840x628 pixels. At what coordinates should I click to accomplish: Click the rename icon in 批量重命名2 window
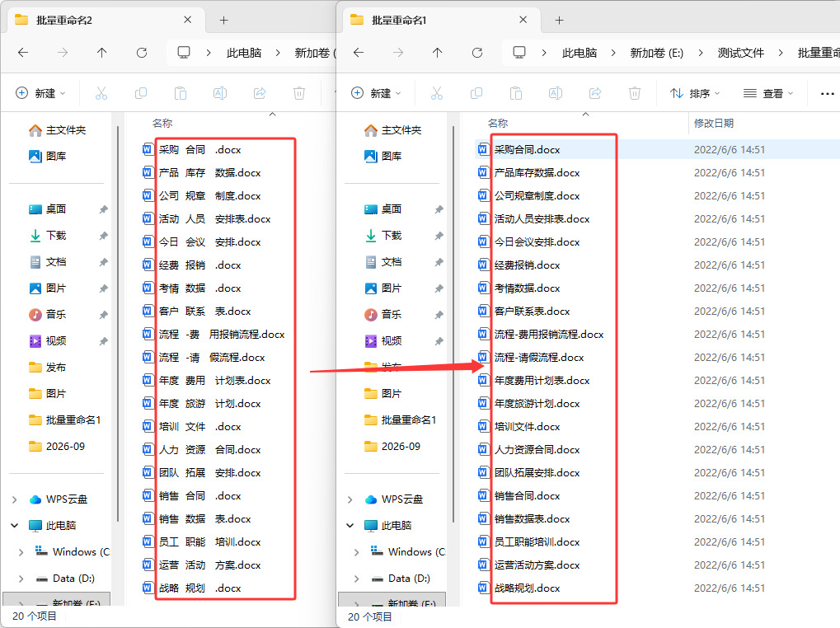coord(220,93)
